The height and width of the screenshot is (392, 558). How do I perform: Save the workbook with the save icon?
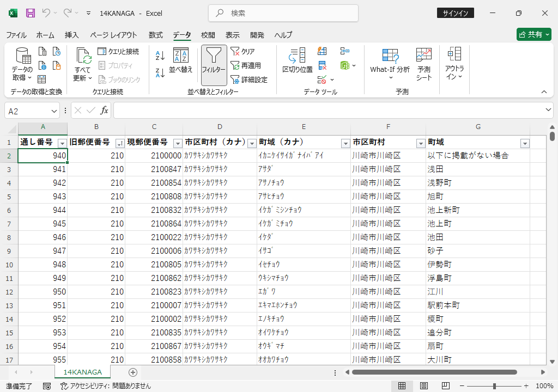point(31,13)
